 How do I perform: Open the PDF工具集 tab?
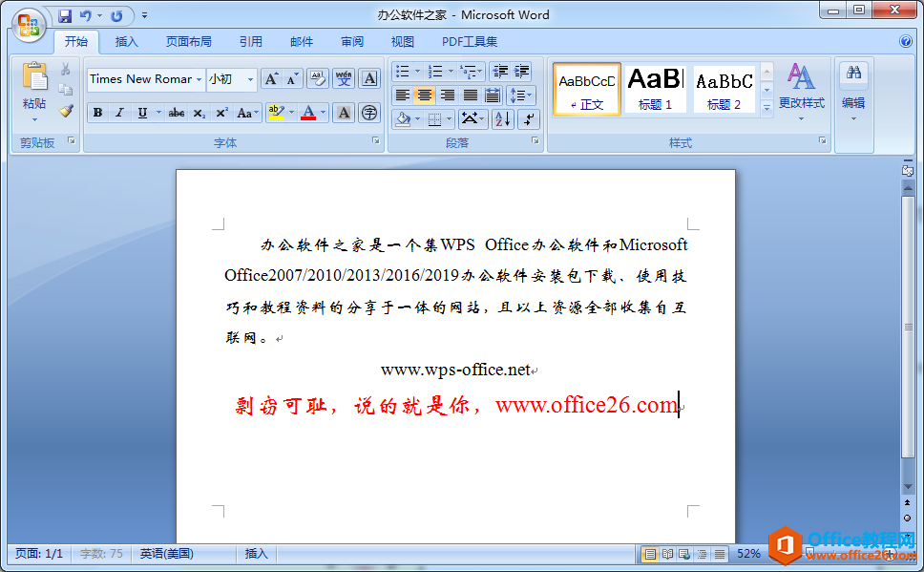click(x=470, y=42)
